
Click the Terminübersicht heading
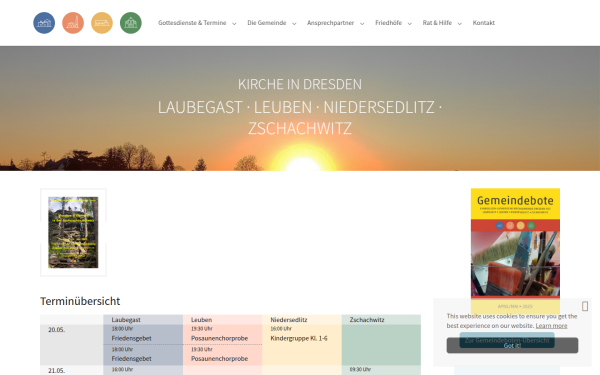coord(80,301)
